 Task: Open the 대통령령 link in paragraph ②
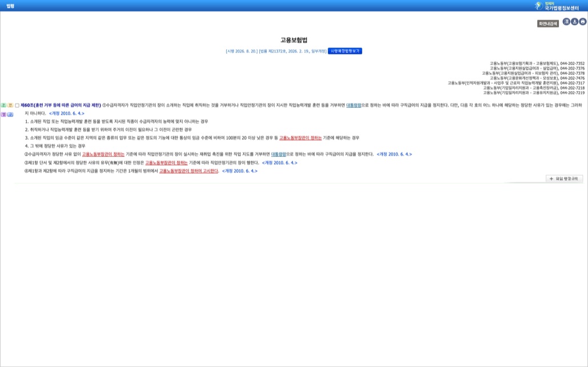click(x=279, y=154)
